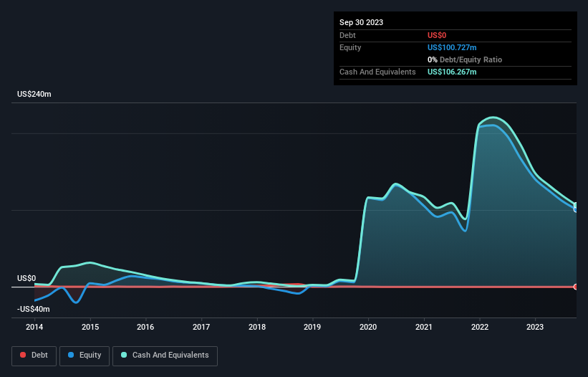588x377 pixels.
Task: Click the Sep 30 2023 tooltip date
Action: 361,22
